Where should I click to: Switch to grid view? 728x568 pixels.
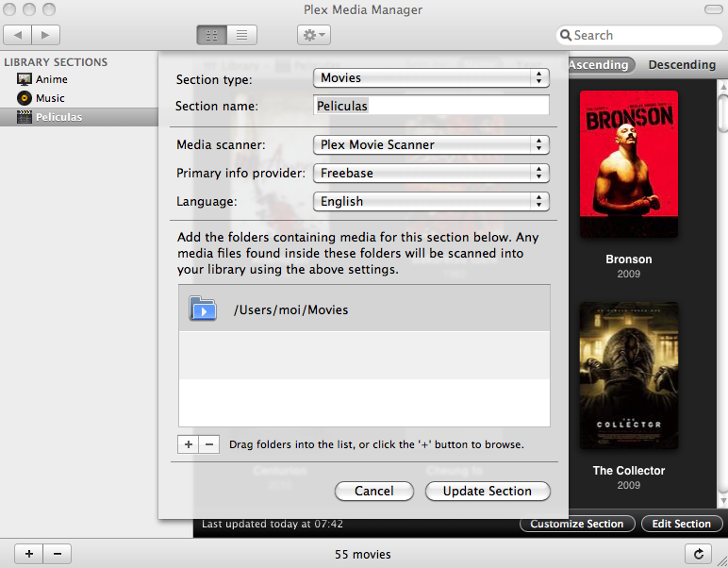pyautogui.click(x=212, y=35)
